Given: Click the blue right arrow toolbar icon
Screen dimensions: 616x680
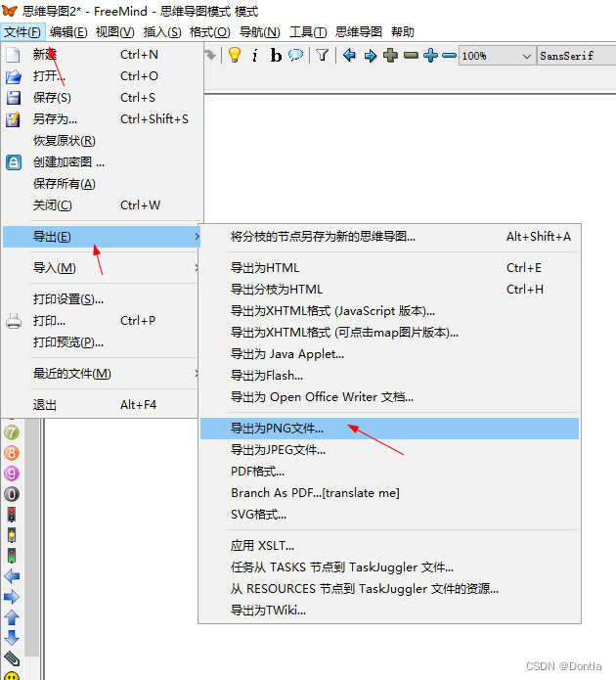Looking at the screenshot, I should (371, 56).
